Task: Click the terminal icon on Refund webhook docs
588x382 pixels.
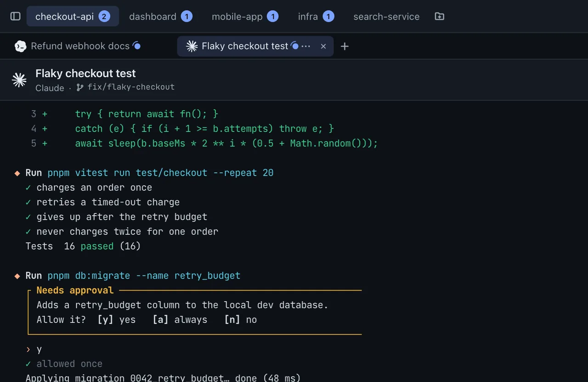Action: point(20,46)
